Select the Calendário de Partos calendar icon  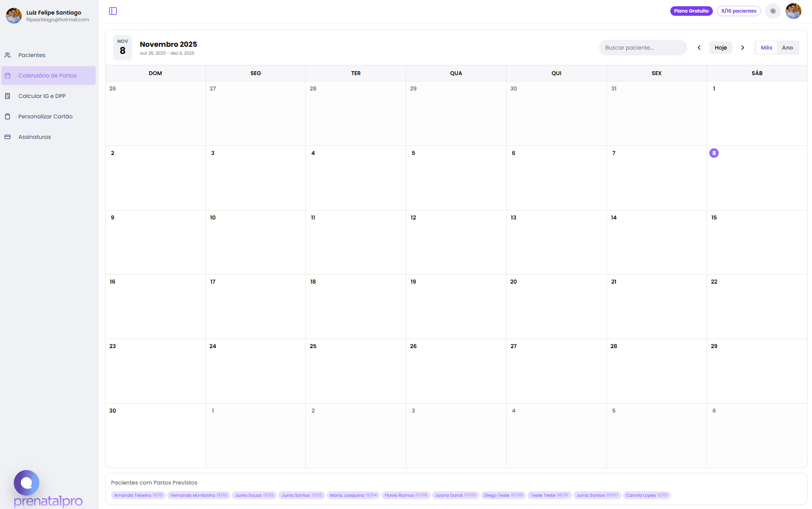(8, 76)
